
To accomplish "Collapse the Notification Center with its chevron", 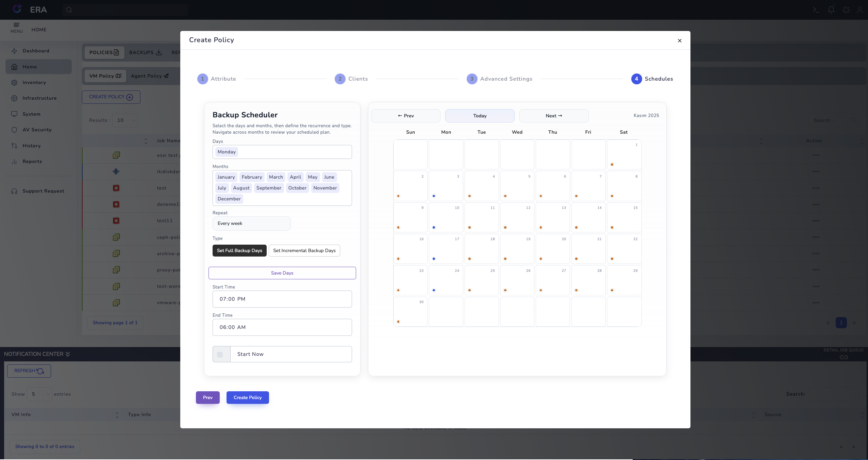I will point(67,354).
